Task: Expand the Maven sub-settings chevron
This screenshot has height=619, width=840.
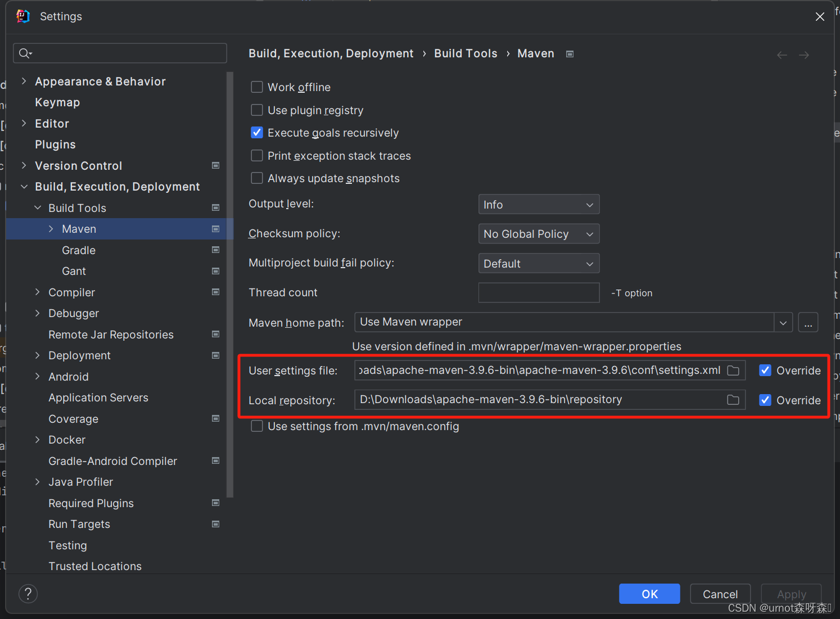Action: tap(51, 229)
